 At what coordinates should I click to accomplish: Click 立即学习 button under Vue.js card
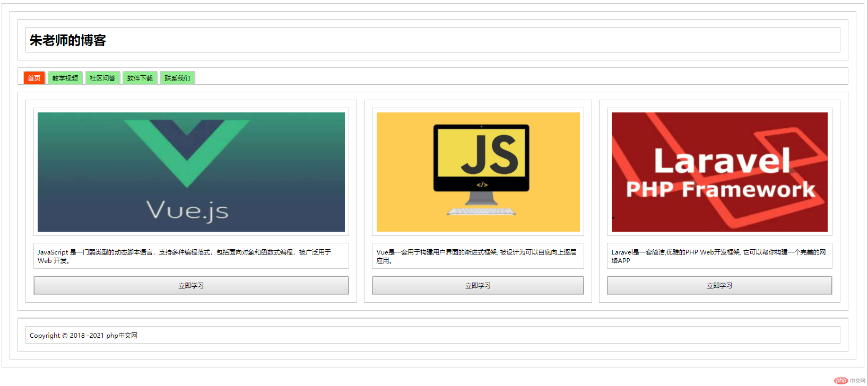pos(191,285)
